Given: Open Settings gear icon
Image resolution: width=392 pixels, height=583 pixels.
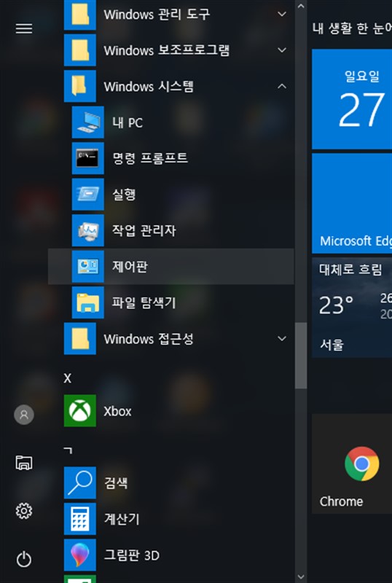Looking at the screenshot, I should tap(24, 511).
